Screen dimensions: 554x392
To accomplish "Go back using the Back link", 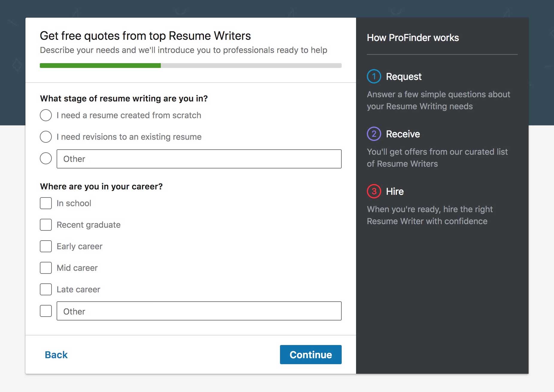I will pos(56,355).
